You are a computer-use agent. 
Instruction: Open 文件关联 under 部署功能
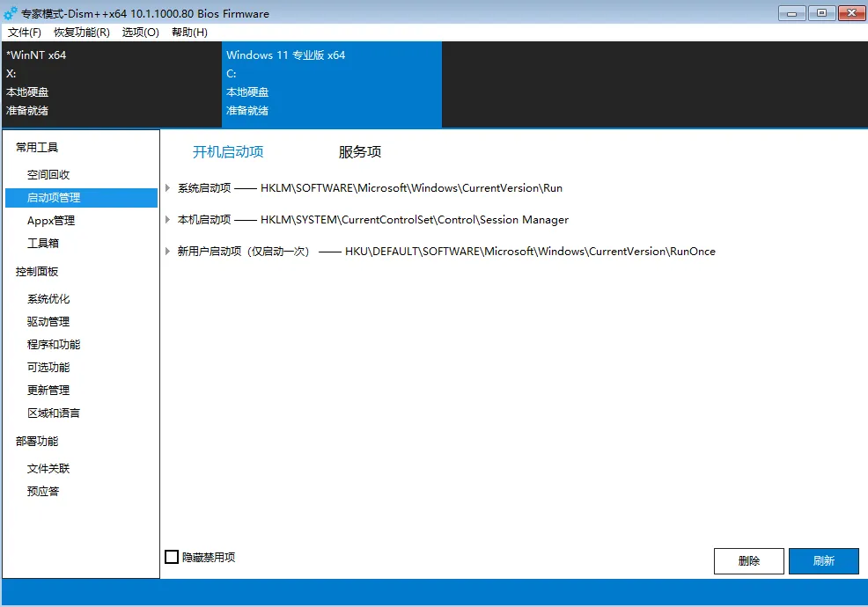[48, 468]
